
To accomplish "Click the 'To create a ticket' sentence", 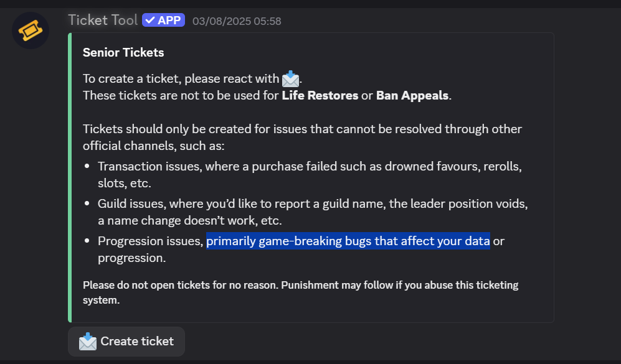I will [181, 79].
